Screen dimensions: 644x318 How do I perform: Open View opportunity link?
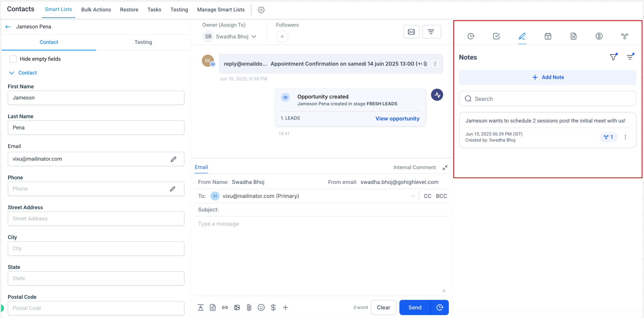click(398, 119)
